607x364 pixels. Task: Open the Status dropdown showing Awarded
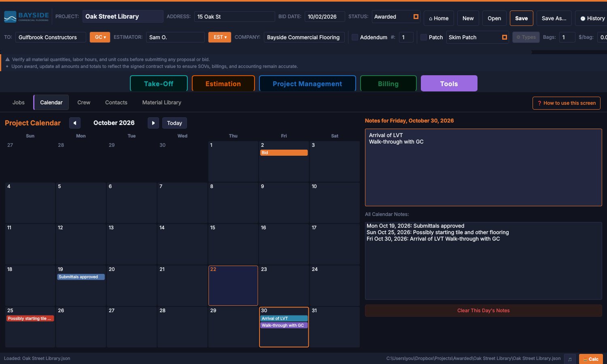point(396,17)
